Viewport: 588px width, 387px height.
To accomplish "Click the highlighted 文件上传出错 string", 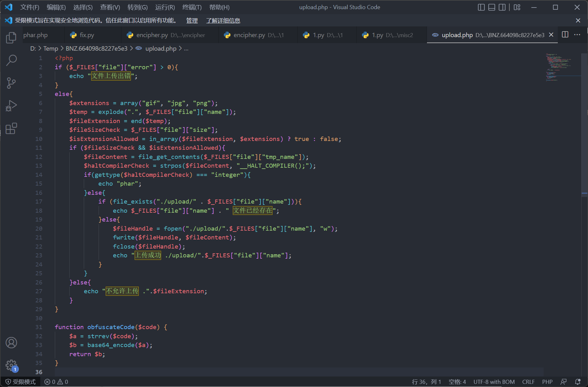I will tap(111, 76).
